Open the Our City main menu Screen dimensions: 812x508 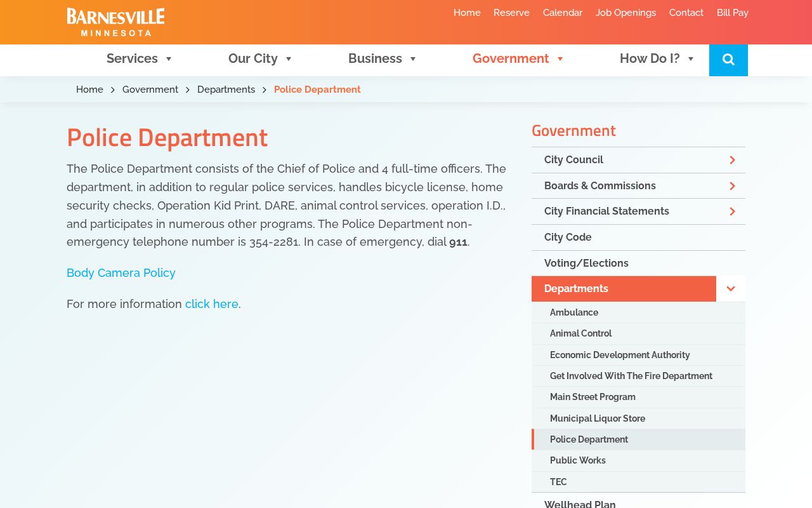[x=252, y=59]
